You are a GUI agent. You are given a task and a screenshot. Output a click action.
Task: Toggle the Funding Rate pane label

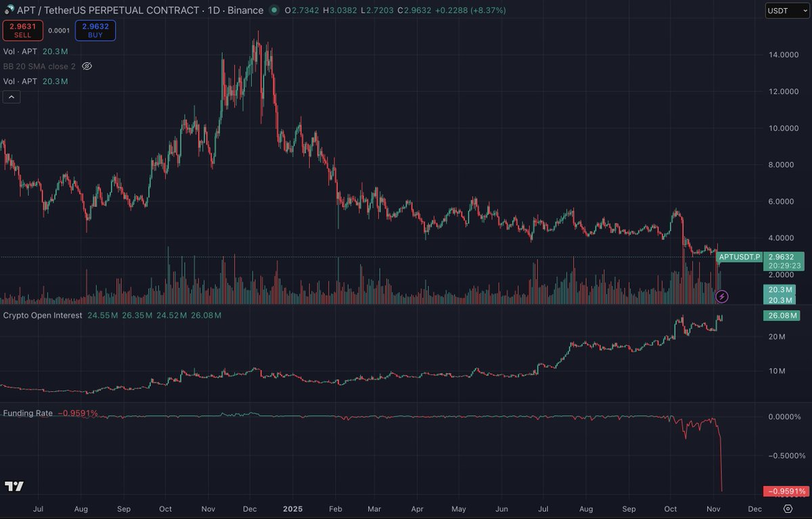coord(28,413)
